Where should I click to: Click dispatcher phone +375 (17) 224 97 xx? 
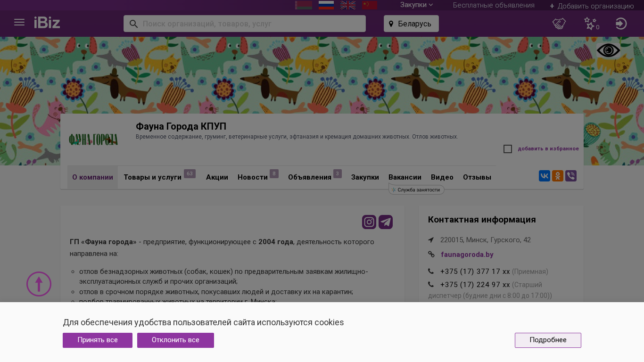pos(475,285)
